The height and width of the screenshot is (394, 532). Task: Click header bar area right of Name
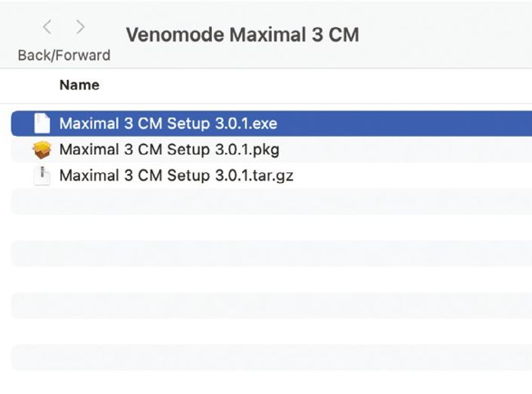tap(327, 85)
